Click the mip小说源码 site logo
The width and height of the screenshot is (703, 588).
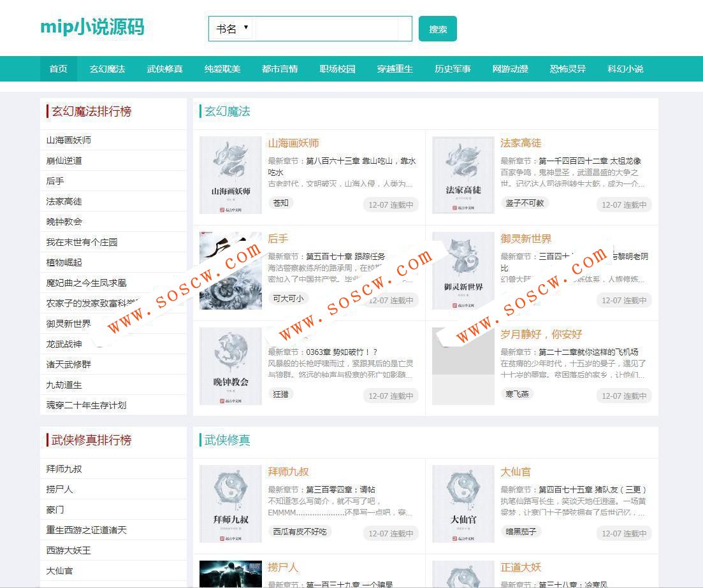[92, 27]
